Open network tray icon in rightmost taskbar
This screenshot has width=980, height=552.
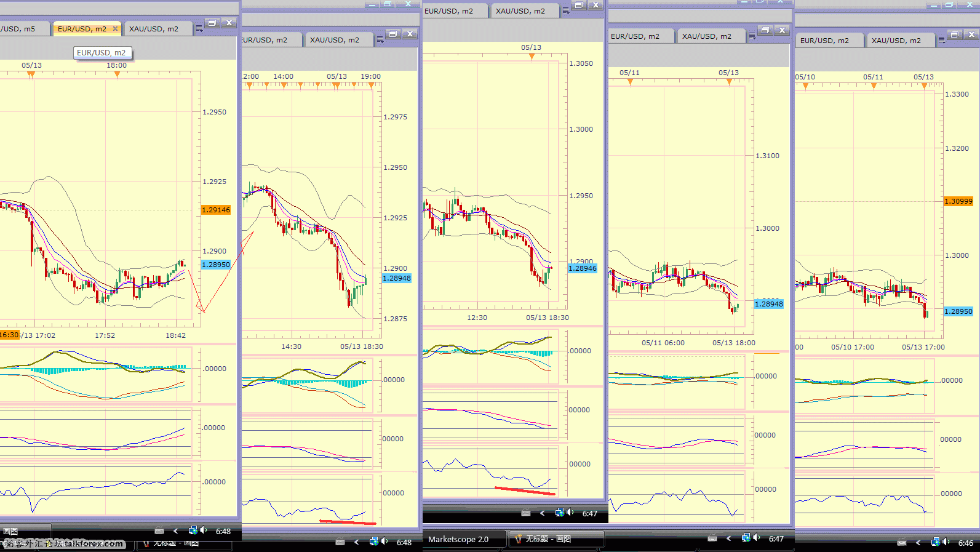point(935,542)
